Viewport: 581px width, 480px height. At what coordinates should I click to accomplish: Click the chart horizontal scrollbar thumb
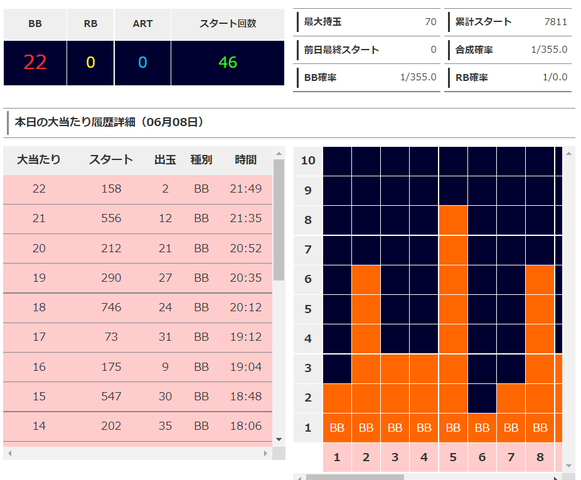pyautogui.click(x=355, y=477)
